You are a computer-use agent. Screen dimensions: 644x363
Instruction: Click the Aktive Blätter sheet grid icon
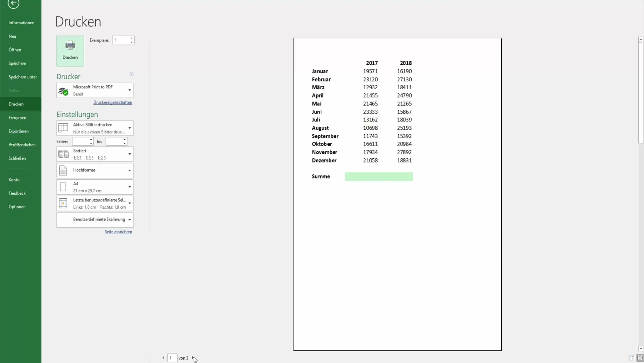[x=63, y=128]
